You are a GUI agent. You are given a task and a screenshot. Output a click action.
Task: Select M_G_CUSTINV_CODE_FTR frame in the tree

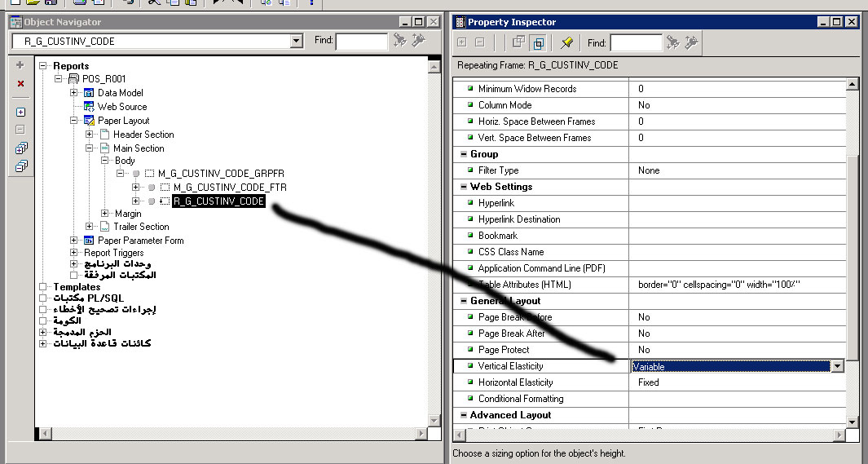(230, 188)
